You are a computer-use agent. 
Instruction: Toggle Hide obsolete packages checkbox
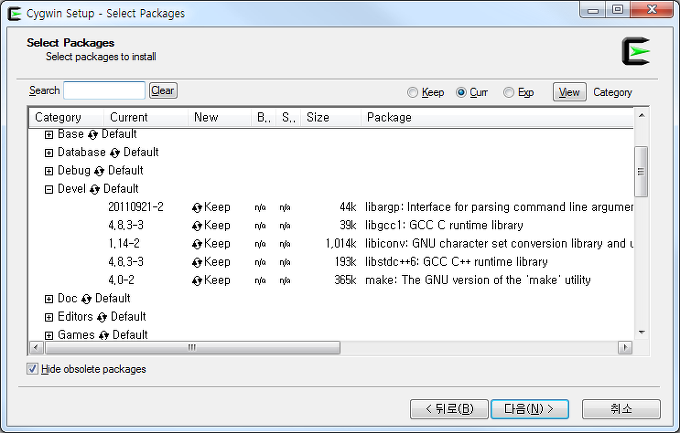[33, 369]
